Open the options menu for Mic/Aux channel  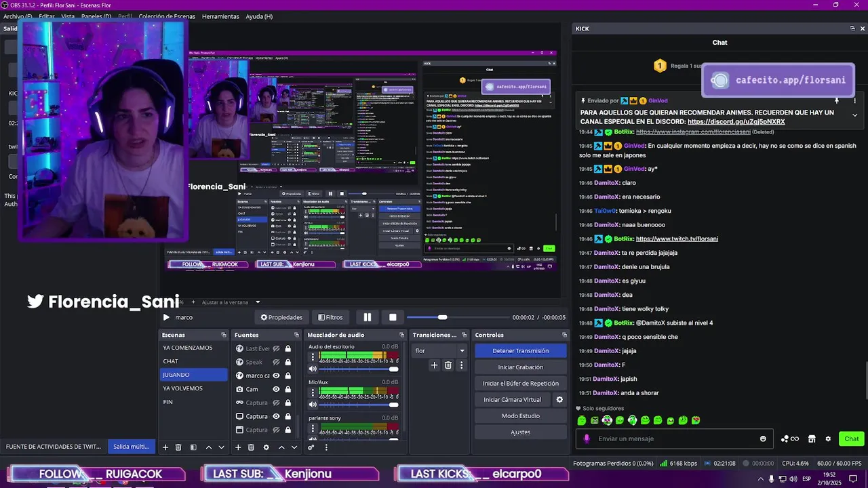click(313, 392)
